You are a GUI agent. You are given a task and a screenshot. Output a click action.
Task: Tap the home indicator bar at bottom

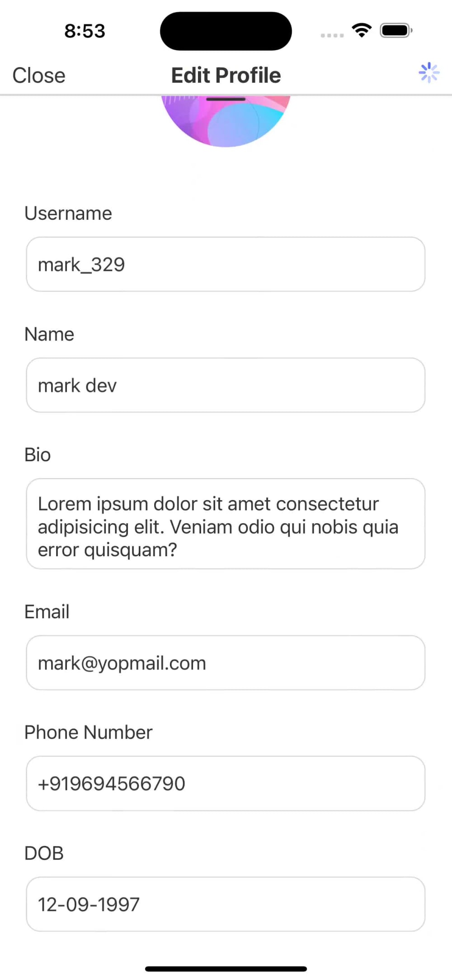click(x=226, y=969)
